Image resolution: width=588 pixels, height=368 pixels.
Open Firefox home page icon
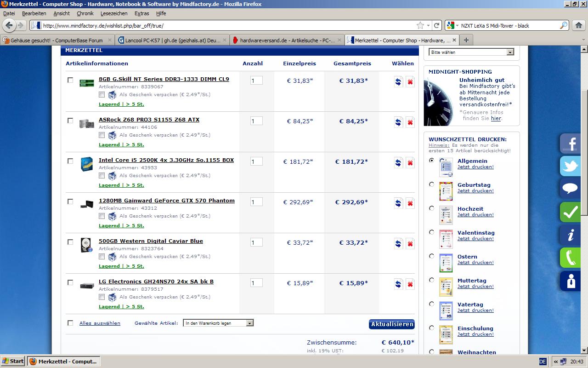(x=579, y=26)
